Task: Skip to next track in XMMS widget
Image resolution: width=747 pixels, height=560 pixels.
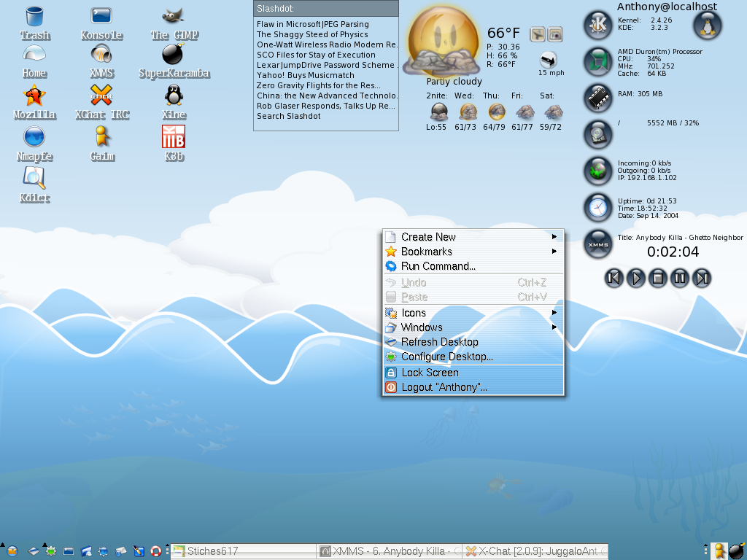Action: [702, 278]
